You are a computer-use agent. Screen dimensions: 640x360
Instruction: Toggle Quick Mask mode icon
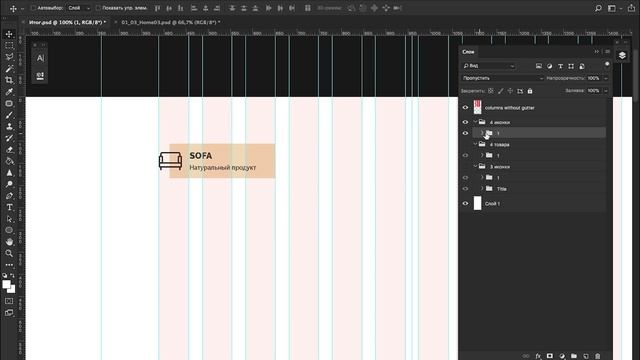coord(9,301)
